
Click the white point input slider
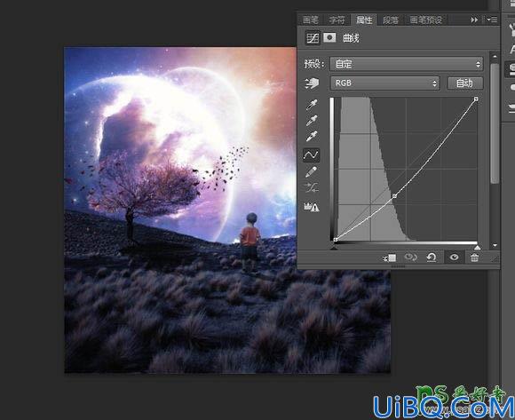click(477, 247)
